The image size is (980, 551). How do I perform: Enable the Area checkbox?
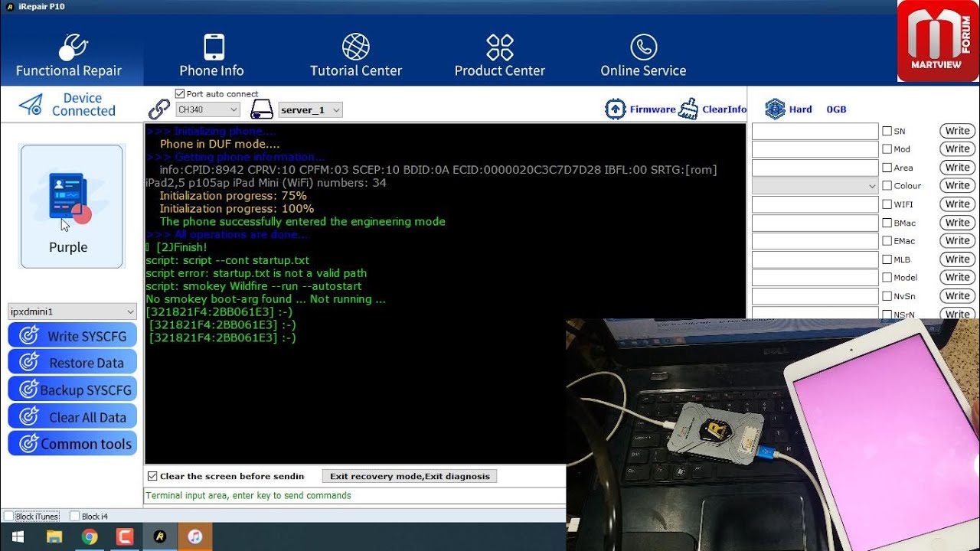(x=887, y=168)
